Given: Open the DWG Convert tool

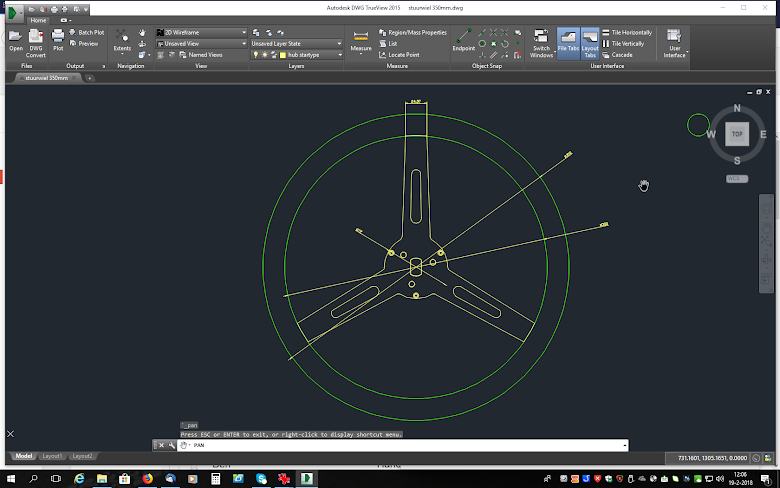Looking at the screenshot, I should [36, 39].
